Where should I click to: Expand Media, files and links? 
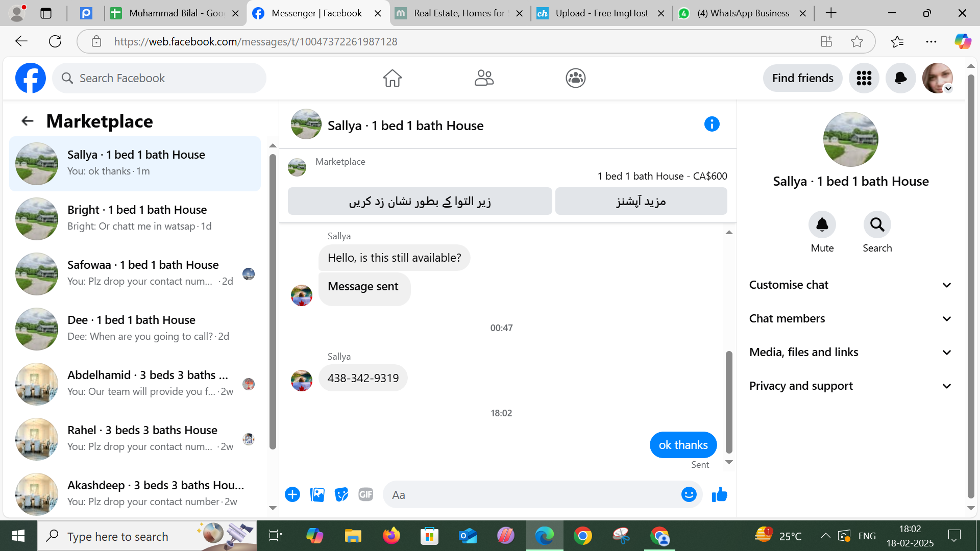850,352
